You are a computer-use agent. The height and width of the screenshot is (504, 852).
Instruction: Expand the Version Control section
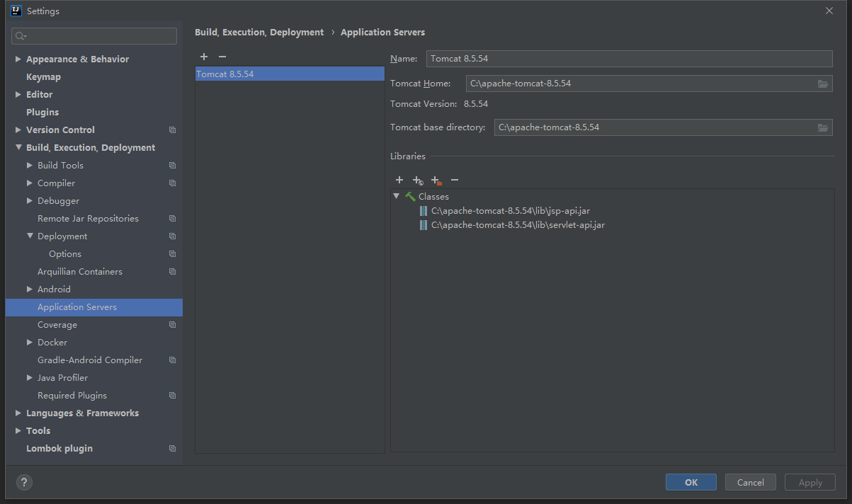tap(18, 130)
